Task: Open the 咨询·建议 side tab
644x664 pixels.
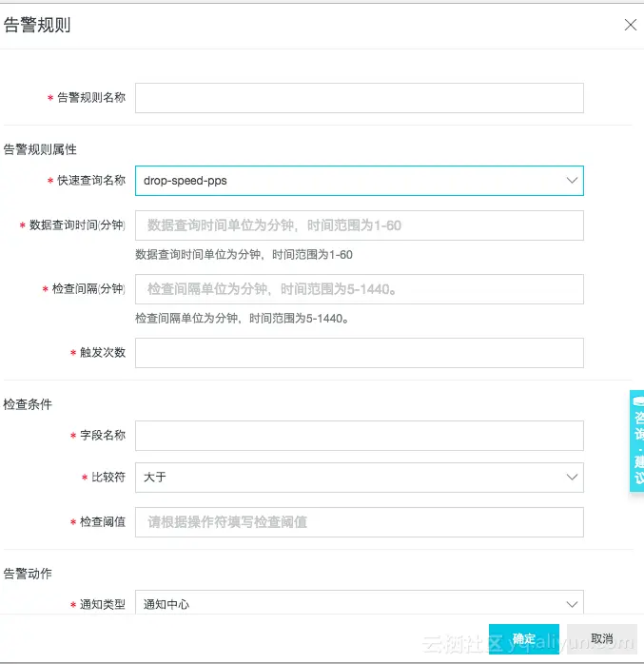Action: pos(637,440)
